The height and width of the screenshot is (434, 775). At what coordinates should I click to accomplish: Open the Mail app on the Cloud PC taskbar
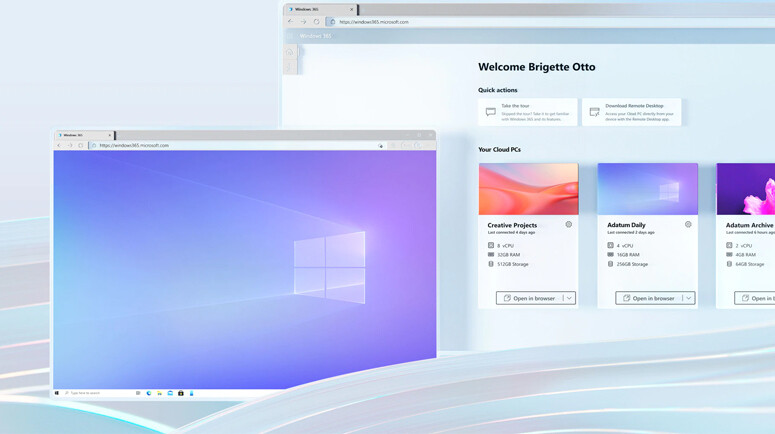tap(170, 393)
